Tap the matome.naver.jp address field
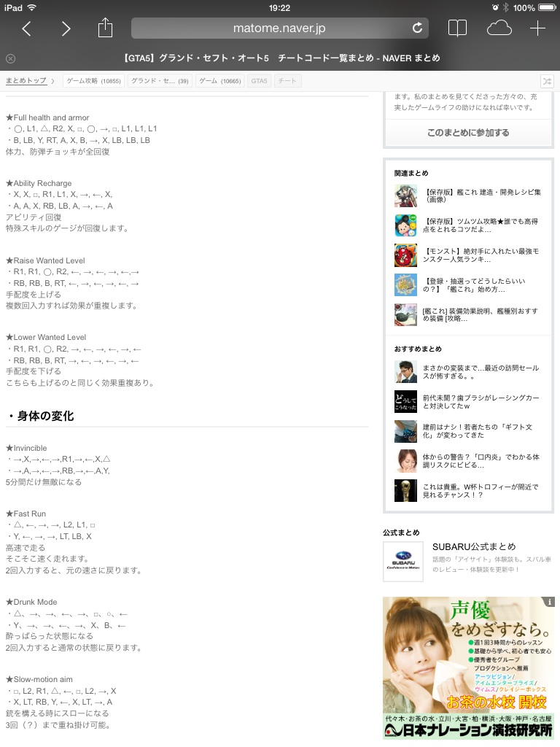The width and height of the screenshot is (560, 747). pos(279,28)
